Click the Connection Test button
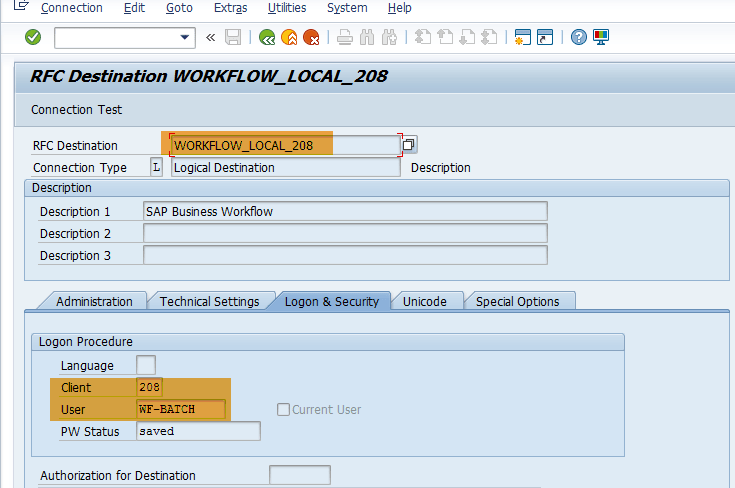The image size is (735, 488). click(77, 109)
